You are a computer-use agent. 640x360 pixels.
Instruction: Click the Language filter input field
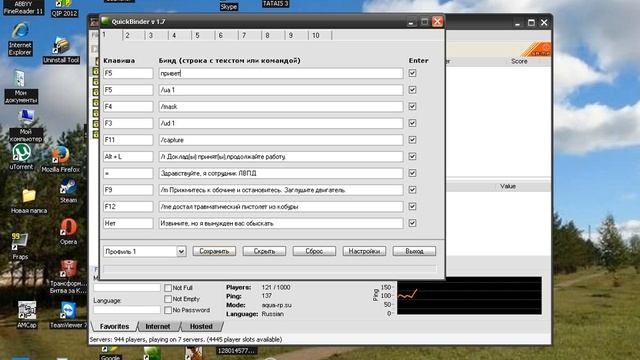[x=127, y=310]
